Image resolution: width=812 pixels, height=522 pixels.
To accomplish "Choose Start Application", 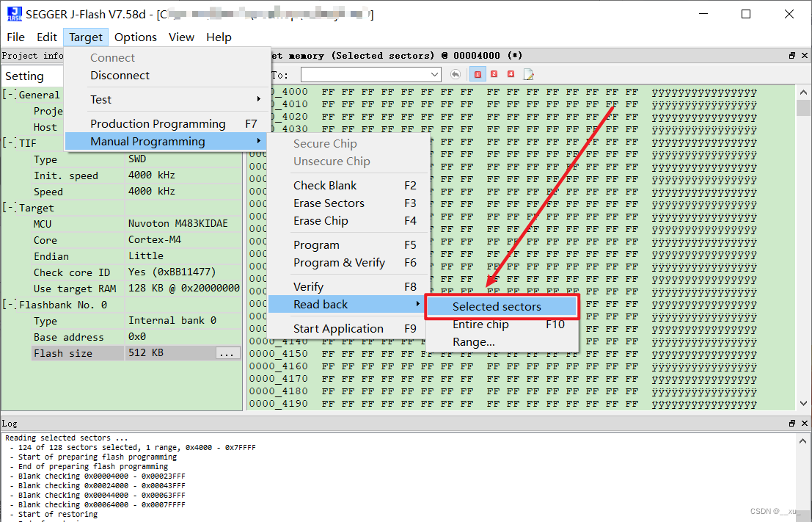I will point(346,329).
